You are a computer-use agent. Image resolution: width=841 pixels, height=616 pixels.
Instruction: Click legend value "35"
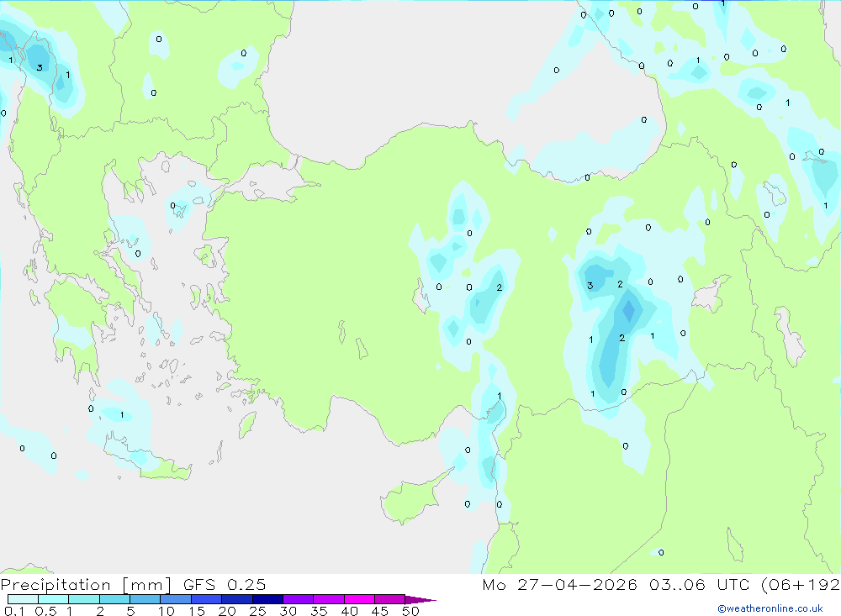tap(319, 611)
